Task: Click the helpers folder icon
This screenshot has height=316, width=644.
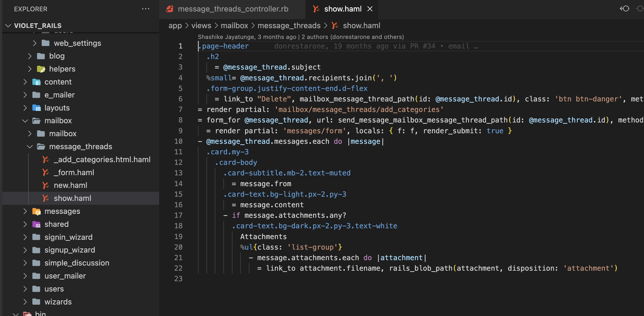Action: (x=41, y=69)
